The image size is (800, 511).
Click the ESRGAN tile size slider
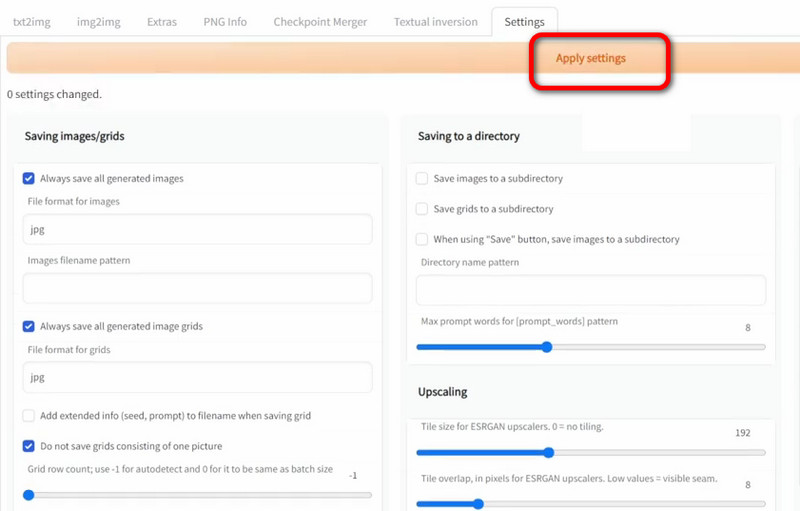point(590,452)
